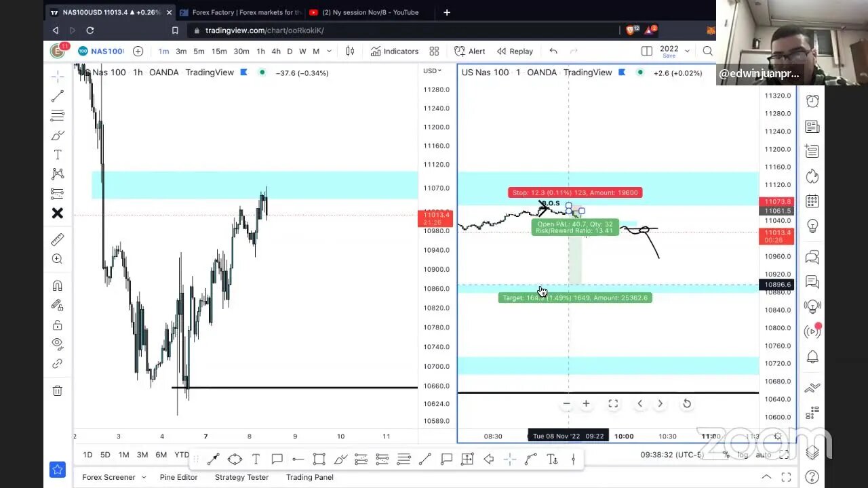The height and width of the screenshot is (488, 868).
Task: Add a symbol to compare with plus icon
Action: coord(138,51)
